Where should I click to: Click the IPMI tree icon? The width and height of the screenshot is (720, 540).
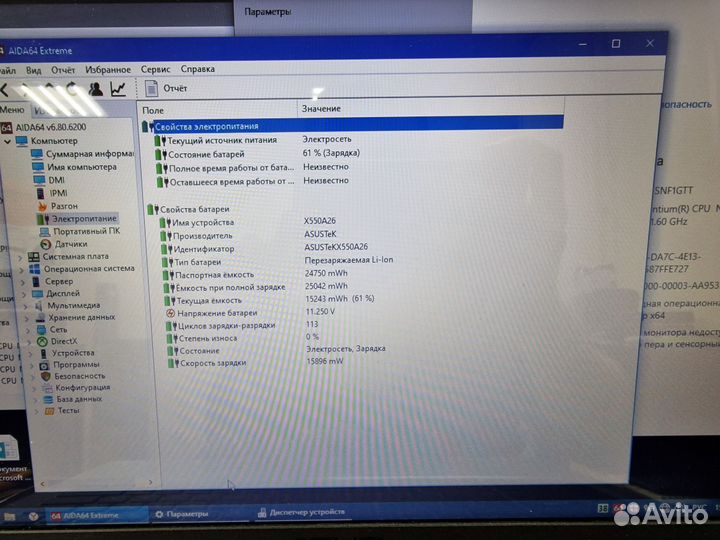(x=41, y=193)
